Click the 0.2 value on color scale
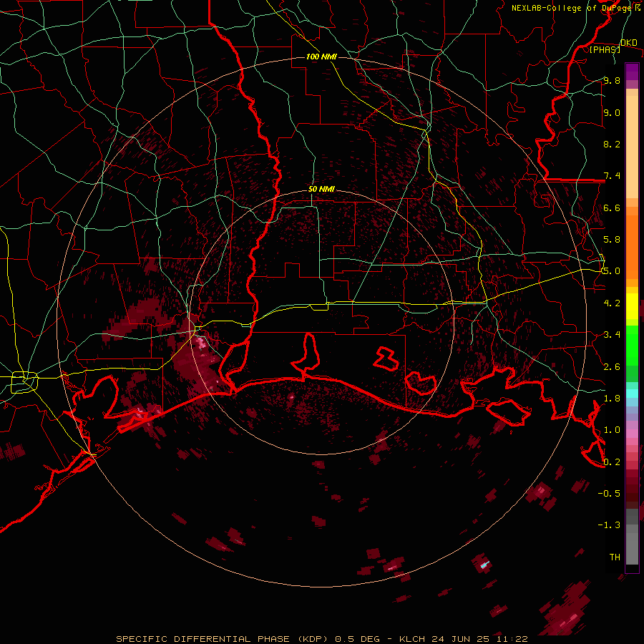644x644 pixels. tap(612, 462)
